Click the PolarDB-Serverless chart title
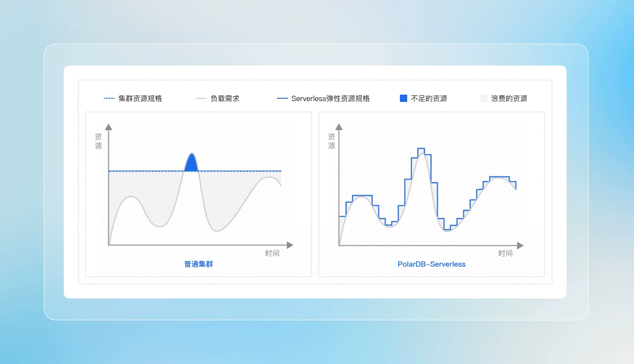 click(x=432, y=264)
